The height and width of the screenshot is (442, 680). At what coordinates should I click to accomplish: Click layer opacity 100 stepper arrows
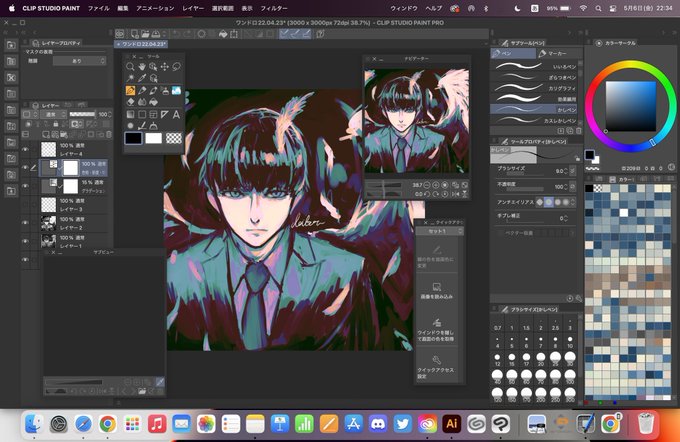pyautogui.click(x=110, y=115)
